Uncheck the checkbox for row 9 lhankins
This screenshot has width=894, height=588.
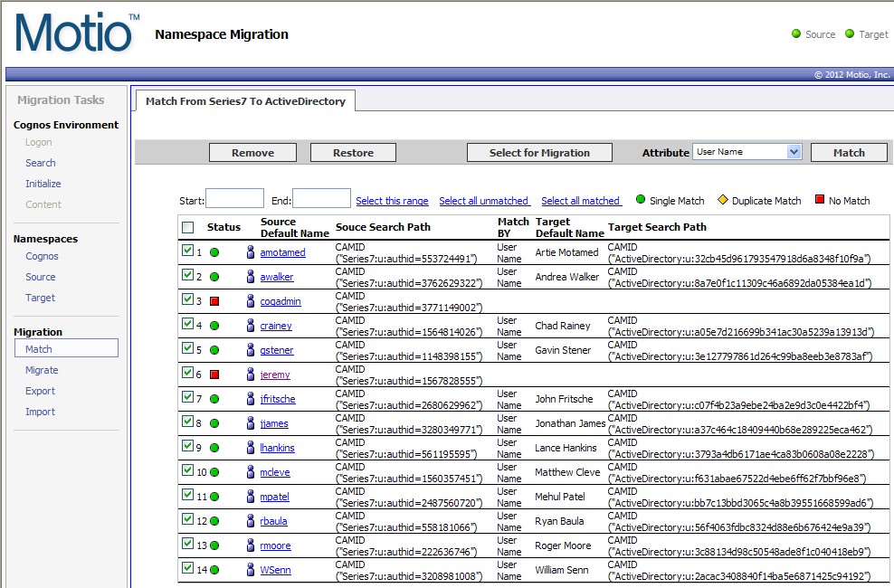coord(187,446)
